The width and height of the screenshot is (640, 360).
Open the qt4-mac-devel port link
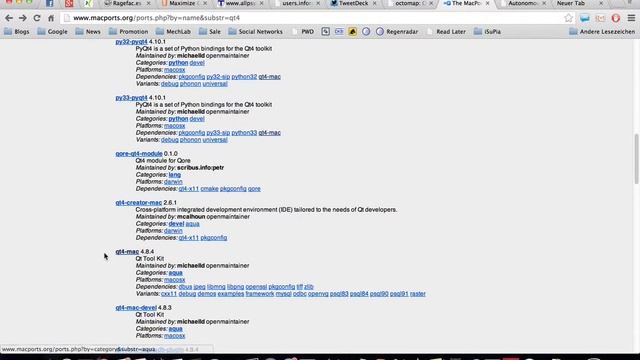click(136, 307)
